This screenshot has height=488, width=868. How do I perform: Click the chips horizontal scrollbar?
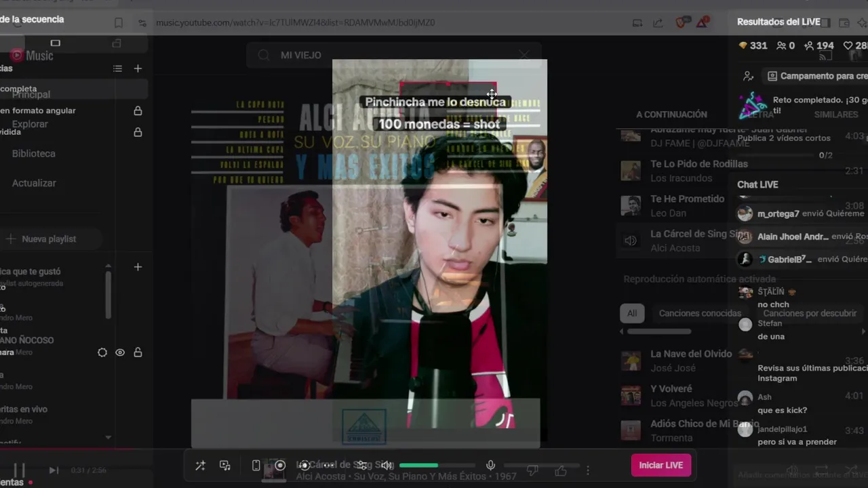(659, 331)
